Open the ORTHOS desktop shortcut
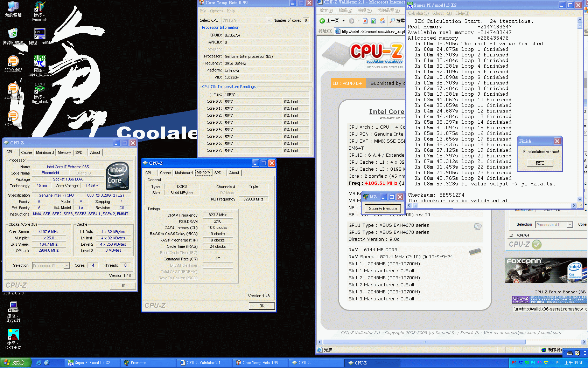Screen dimensions: 588x368 [x=13, y=339]
